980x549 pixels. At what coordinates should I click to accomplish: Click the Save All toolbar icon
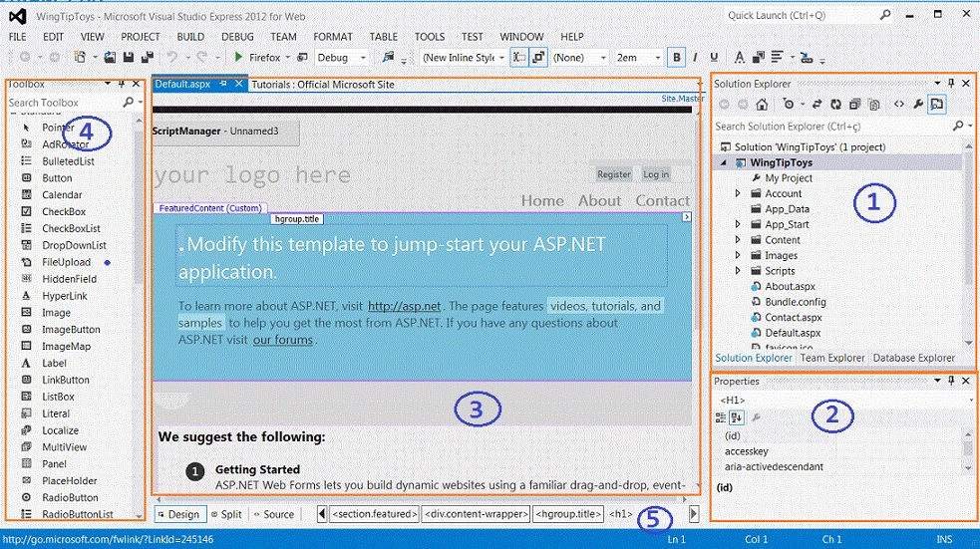click(148, 58)
